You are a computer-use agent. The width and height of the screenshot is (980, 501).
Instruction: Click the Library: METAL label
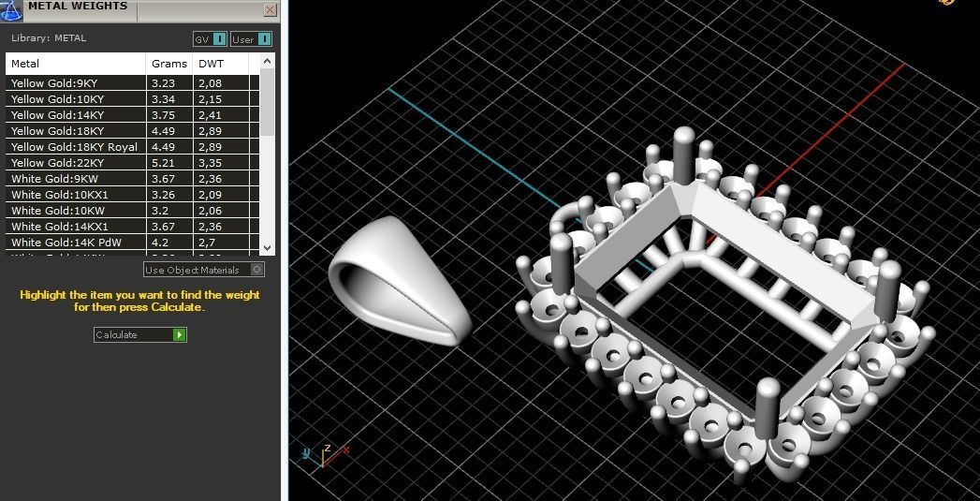[x=49, y=38]
